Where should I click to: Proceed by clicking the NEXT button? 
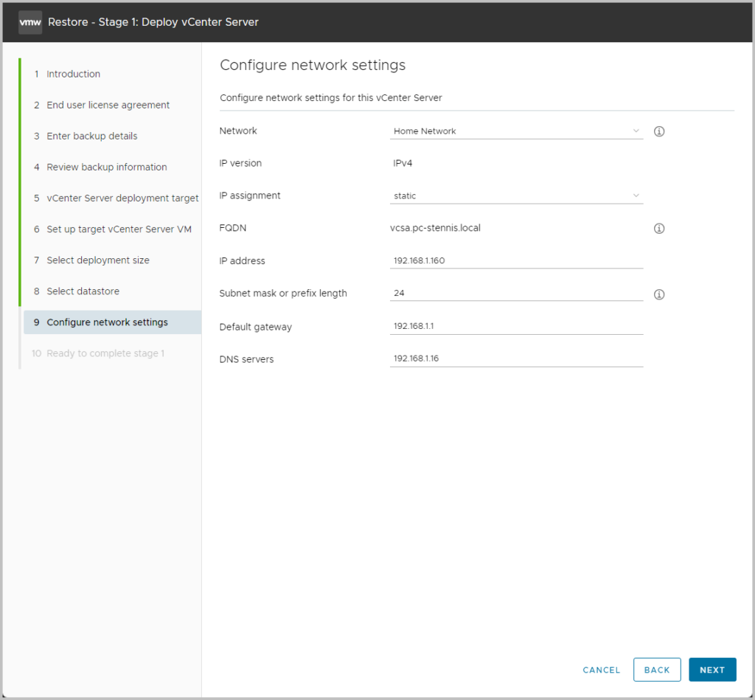pos(712,669)
